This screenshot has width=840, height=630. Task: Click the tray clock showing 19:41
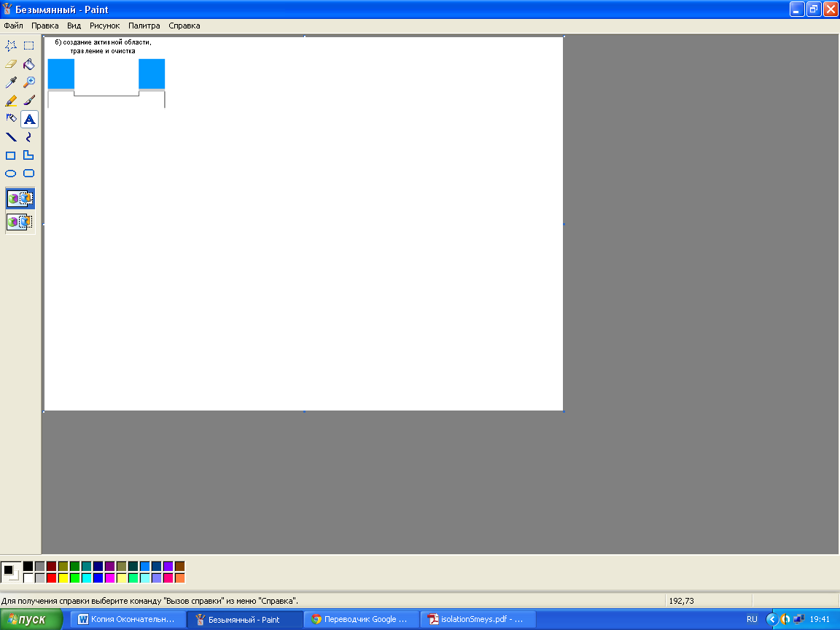(820, 619)
